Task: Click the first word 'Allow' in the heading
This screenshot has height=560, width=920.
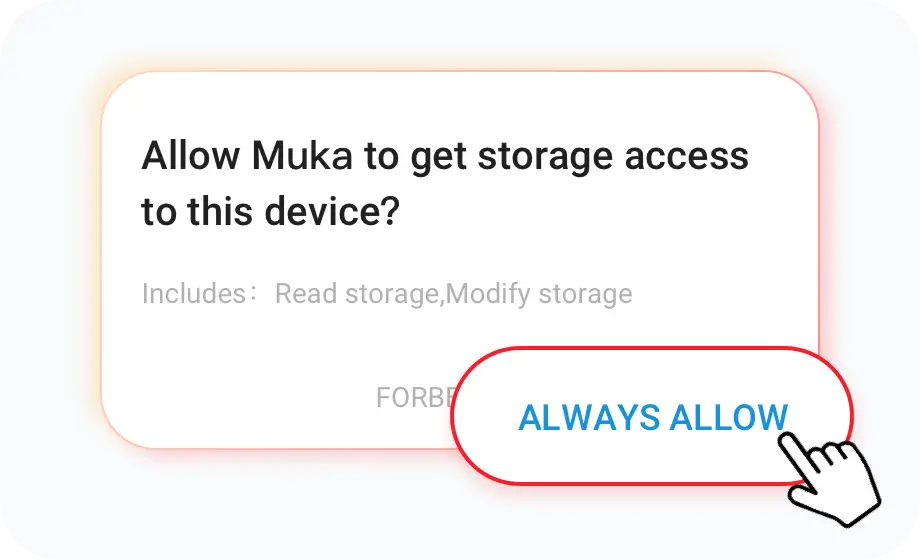Action: 191,157
